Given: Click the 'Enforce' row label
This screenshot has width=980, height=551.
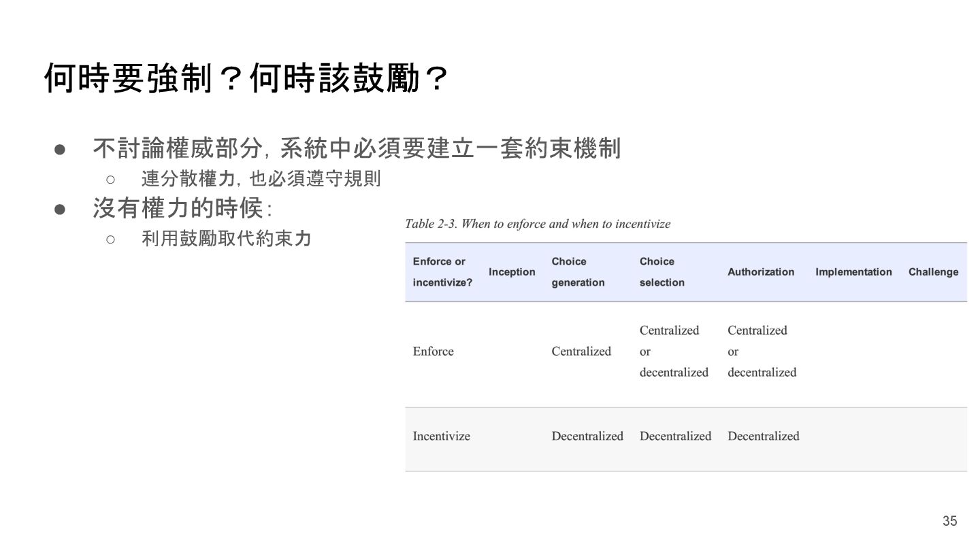Looking at the screenshot, I should (433, 351).
